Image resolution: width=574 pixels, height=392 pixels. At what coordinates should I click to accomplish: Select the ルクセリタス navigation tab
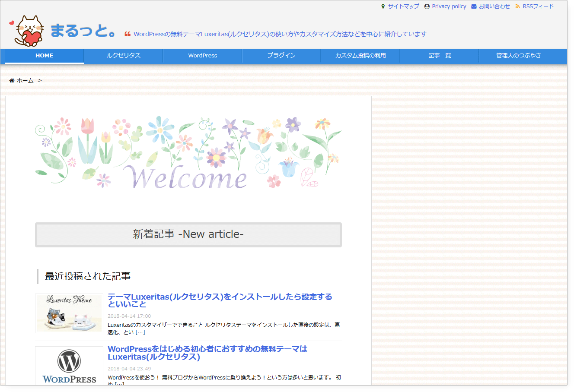(123, 57)
